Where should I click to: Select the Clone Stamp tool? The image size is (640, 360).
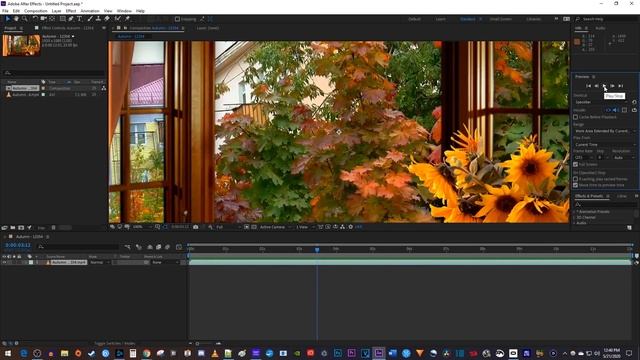tap(98, 19)
